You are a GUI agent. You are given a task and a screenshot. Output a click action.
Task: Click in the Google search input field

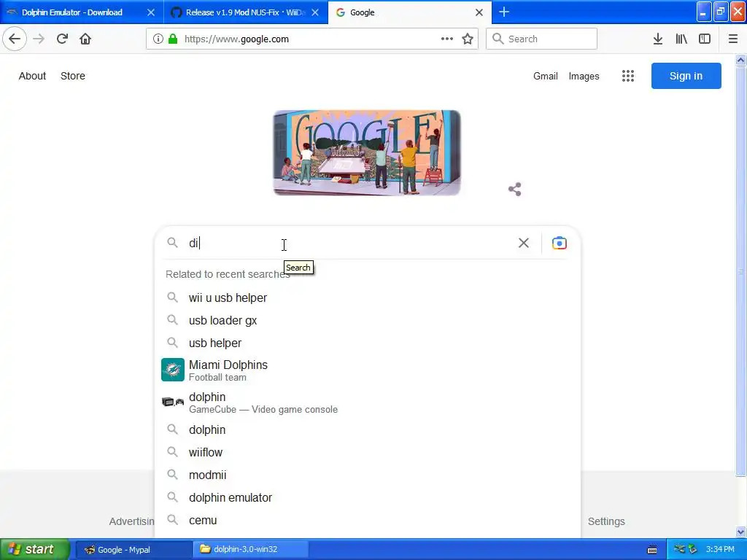pos(350,243)
